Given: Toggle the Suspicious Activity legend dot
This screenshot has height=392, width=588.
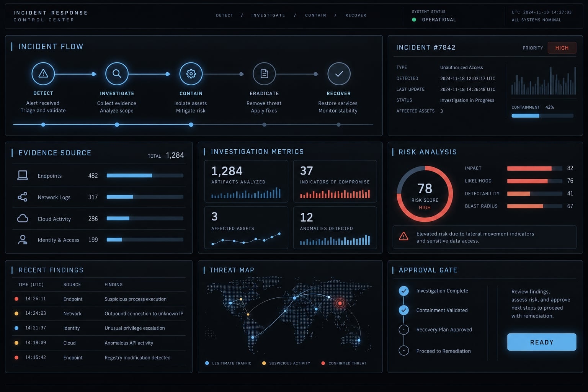Looking at the screenshot, I should (264, 363).
